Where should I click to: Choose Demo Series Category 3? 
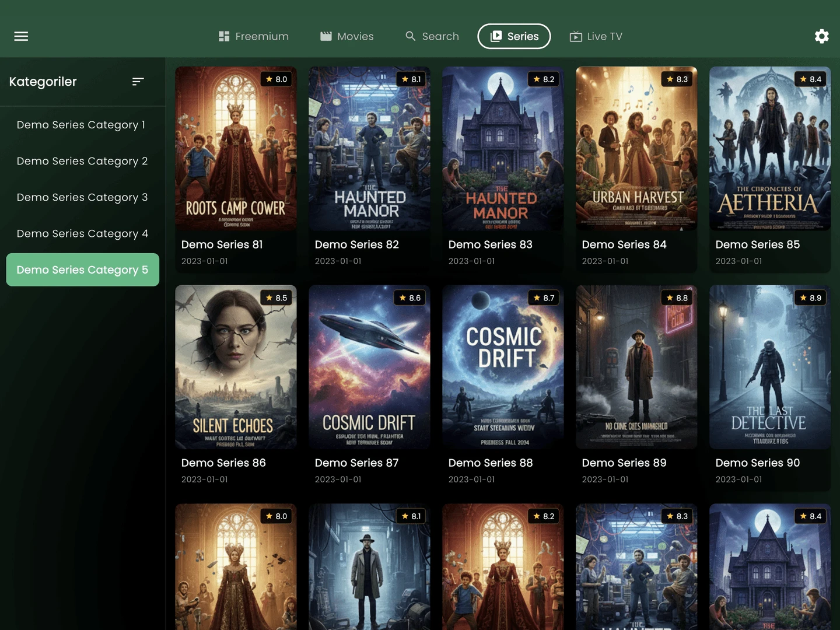[x=82, y=197]
